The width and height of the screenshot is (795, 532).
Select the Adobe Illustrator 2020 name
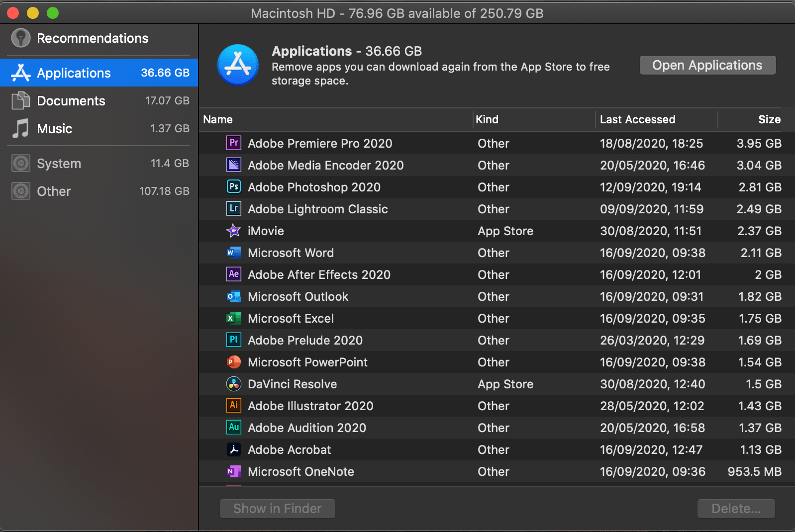[310, 406]
